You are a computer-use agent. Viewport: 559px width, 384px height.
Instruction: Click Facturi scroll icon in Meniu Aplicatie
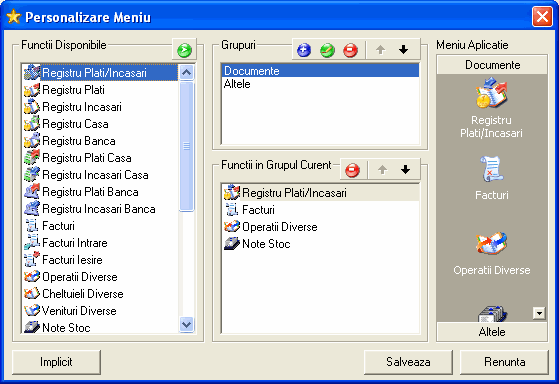(x=491, y=169)
